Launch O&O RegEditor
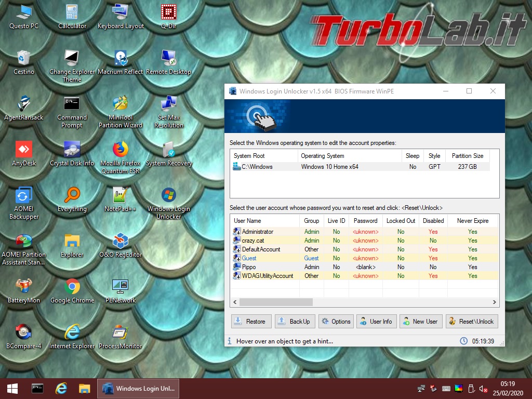Screen dimensions: 532x399 point(121,246)
